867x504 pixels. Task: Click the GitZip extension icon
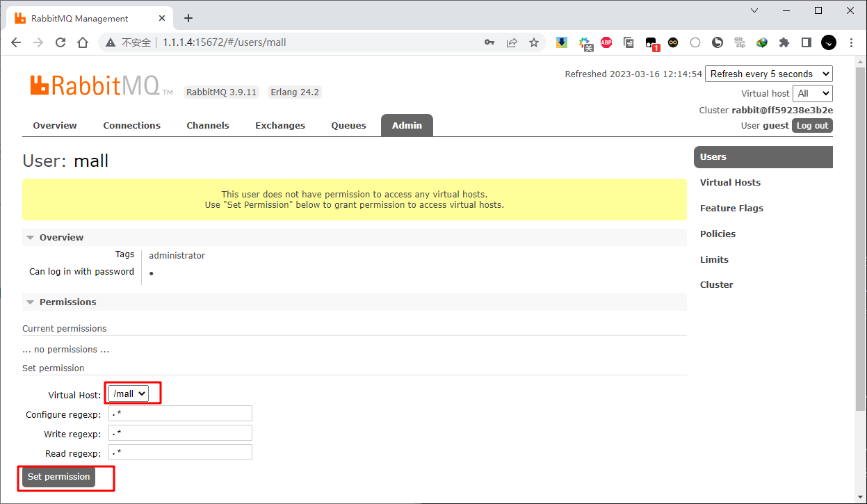740,42
